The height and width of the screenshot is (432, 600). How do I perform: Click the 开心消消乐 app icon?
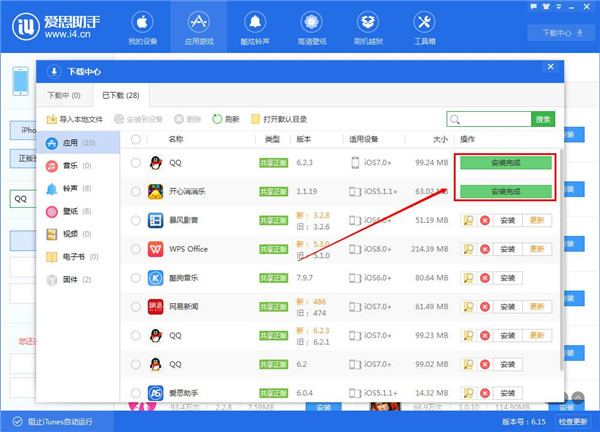pos(155,191)
